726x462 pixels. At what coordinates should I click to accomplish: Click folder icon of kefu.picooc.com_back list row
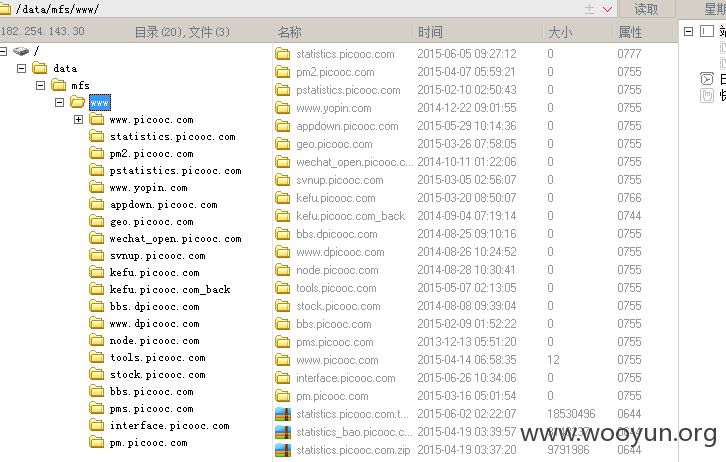(282, 216)
